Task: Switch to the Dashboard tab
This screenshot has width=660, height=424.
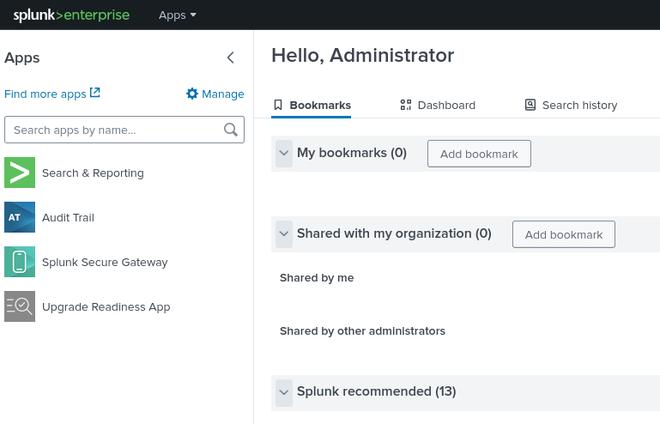Action: 438,105
